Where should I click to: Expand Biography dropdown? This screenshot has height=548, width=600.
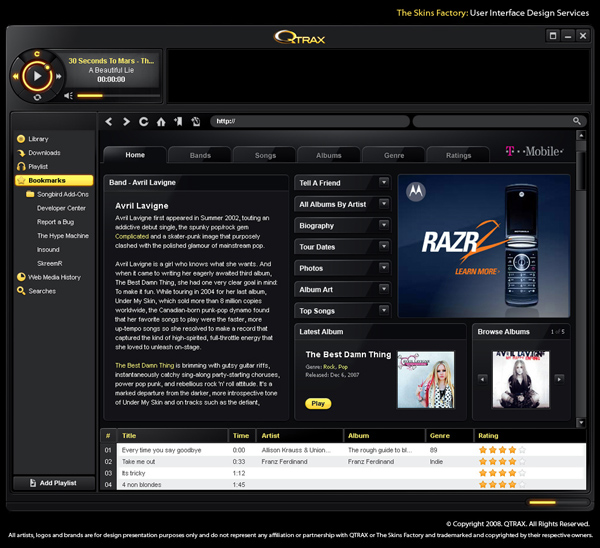[x=384, y=225]
